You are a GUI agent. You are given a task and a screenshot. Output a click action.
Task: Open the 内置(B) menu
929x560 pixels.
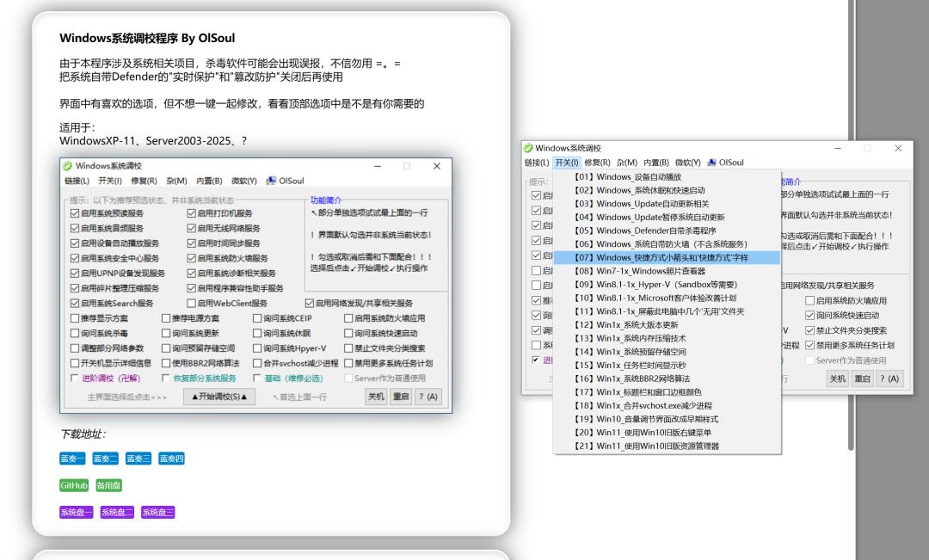click(x=656, y=163)
